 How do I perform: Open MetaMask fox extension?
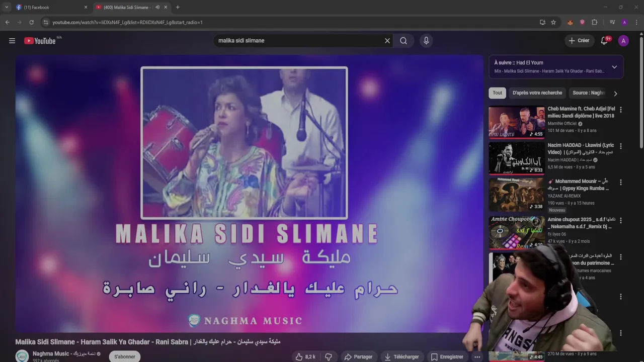click(x=570, y=22)
